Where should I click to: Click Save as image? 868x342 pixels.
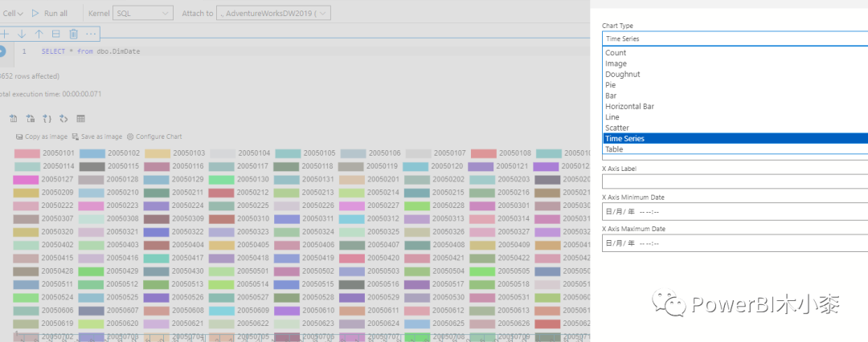[x=96, y=136]
